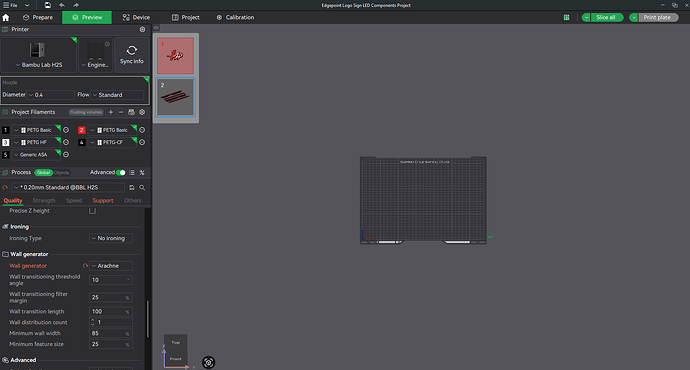Select Objects process scope
This screenshot has width=690, height=370.
pos(62,172)
